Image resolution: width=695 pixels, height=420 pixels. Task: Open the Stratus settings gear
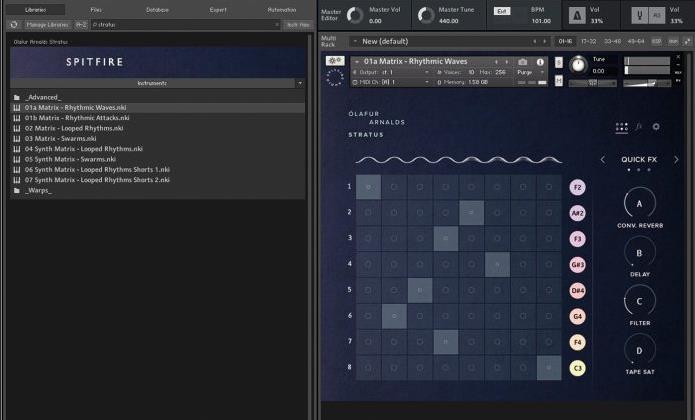tap(656, 127)
